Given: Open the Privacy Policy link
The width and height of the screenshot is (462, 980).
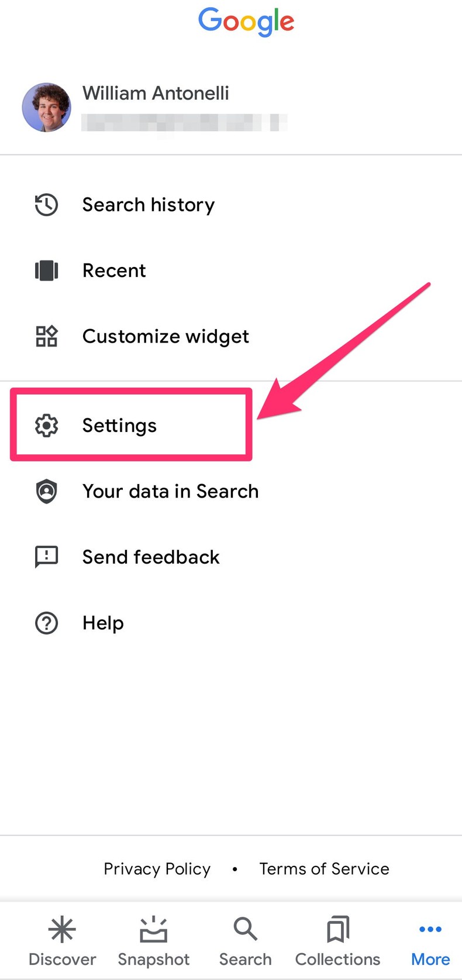Looking at the screenshot, I should 157,869.
